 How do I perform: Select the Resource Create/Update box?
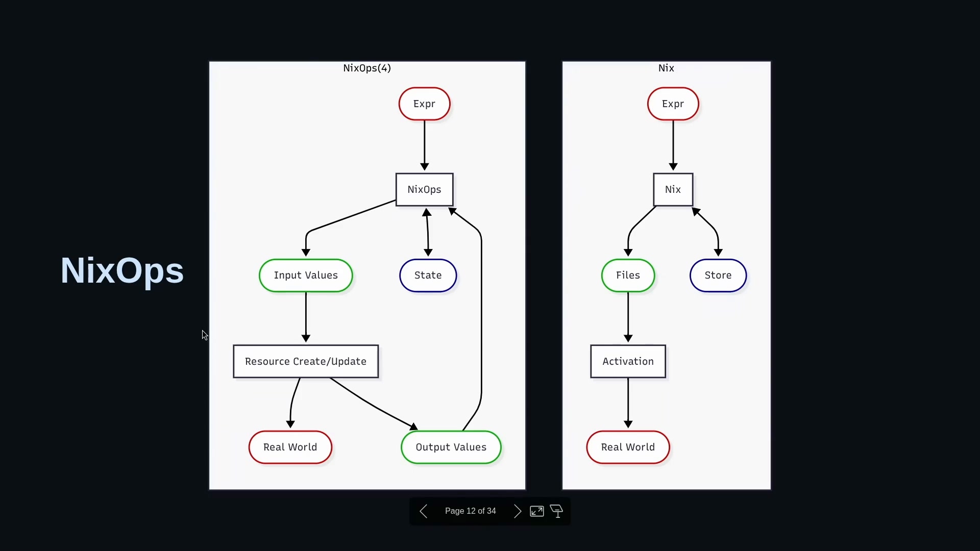click(x=306, y=362)
